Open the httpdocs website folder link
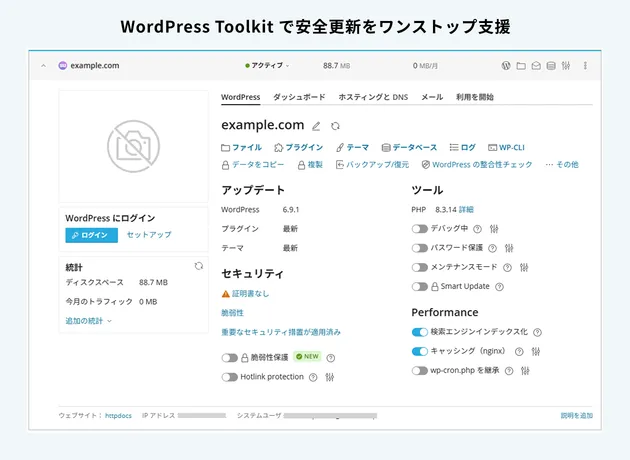Image resolution: width=630 pixels, height=460 pixels. (x=118, y=416)
